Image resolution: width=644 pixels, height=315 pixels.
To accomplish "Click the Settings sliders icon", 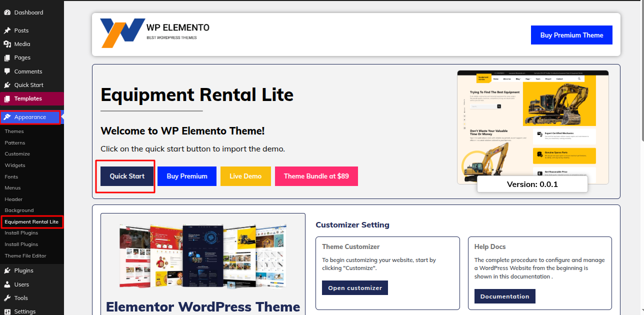I will [x=7, y=311].
